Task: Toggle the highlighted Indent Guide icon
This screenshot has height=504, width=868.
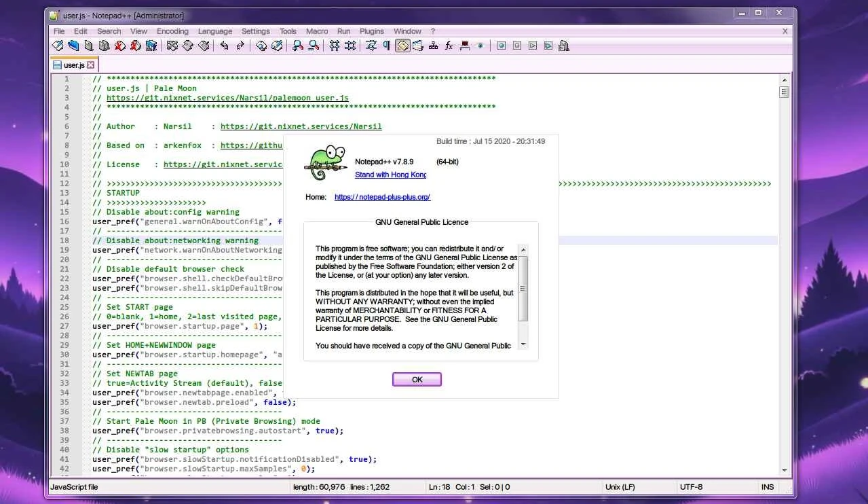Action: coord(402,46)
